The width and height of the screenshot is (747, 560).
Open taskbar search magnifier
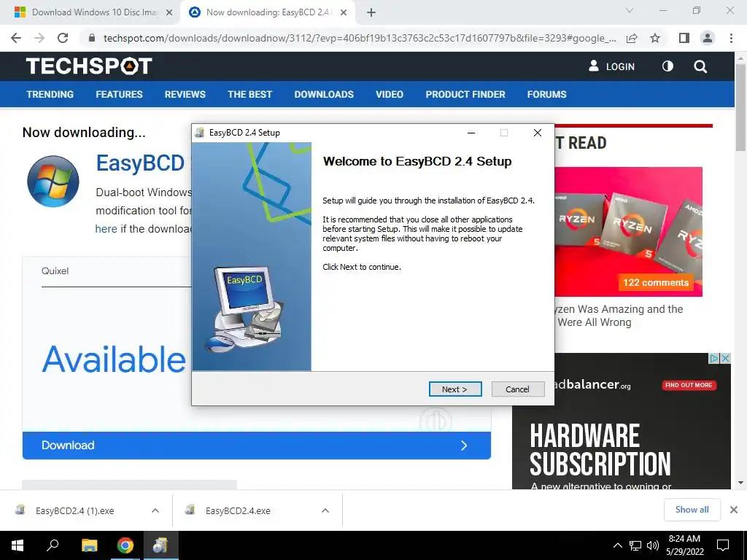click(53, 545)
